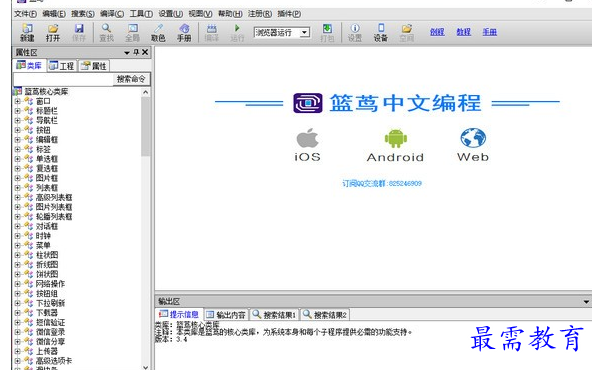Open the 文件(F) menu
592x370 pixels.
(x=26, y=14)
